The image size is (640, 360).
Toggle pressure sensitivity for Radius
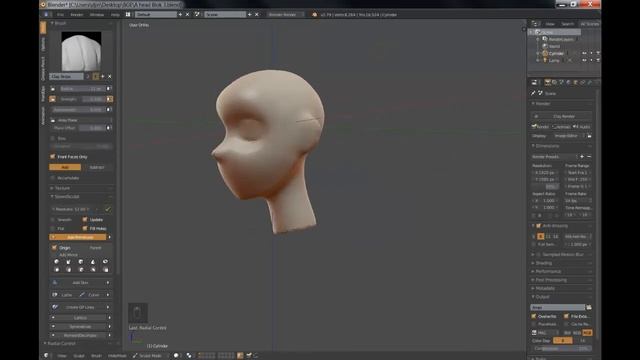click(109, 89)
